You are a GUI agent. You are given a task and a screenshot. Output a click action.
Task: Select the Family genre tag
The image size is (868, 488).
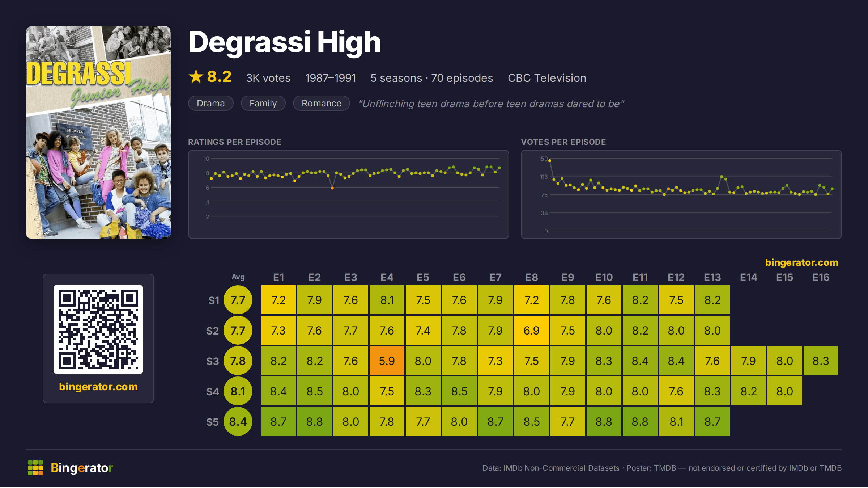263,104
